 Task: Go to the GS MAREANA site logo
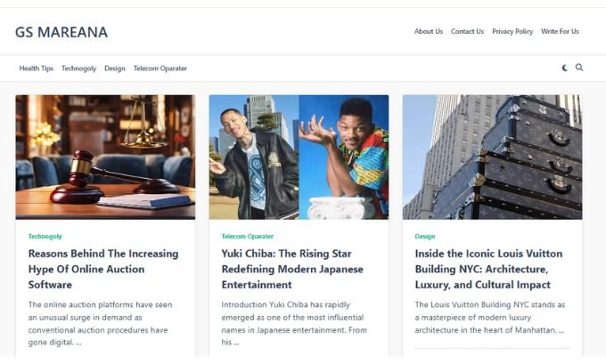[61, 32]
